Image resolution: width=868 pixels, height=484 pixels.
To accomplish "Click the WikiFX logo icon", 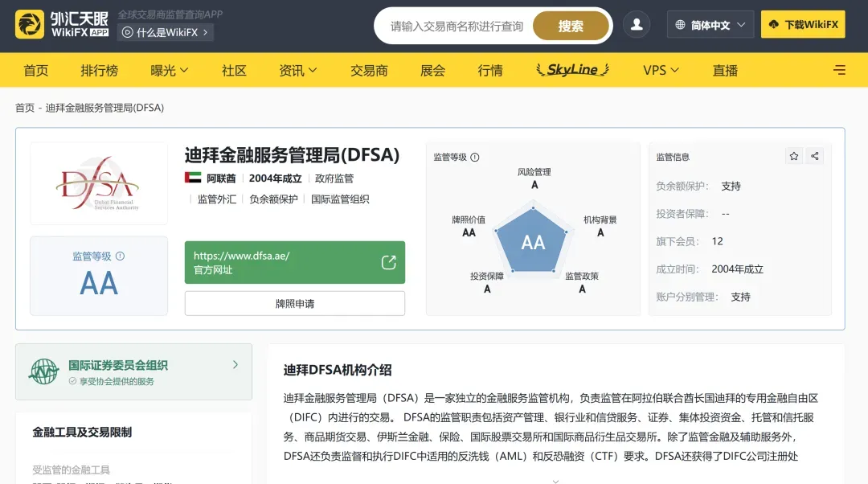I will (30, 24).
